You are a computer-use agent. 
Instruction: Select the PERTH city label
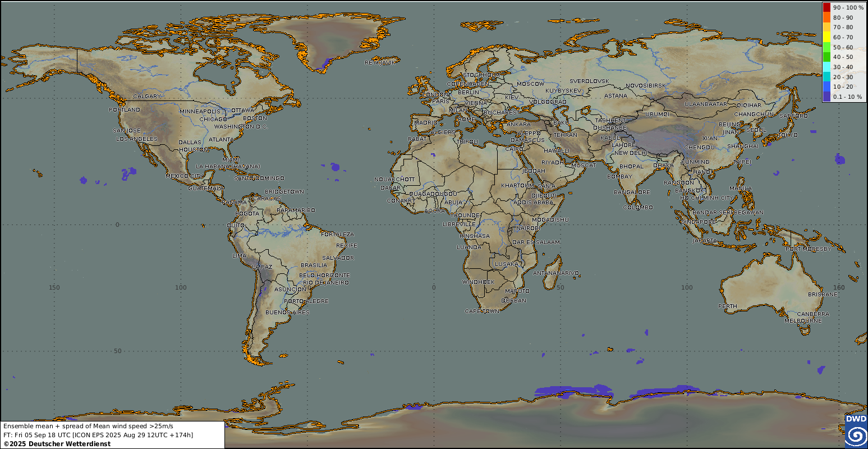(728, 306)
